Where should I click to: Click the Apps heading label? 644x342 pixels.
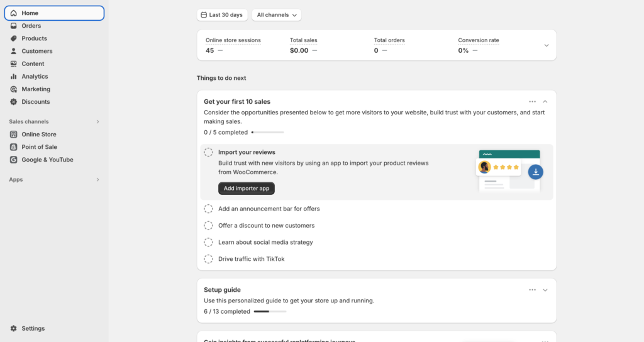(x=16, y=180)
